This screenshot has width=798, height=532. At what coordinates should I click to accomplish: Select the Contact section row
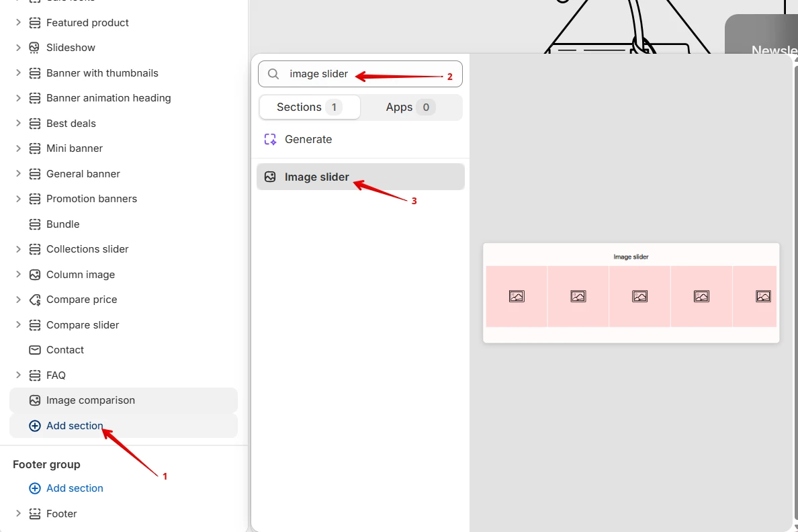(x=124, y=350)
